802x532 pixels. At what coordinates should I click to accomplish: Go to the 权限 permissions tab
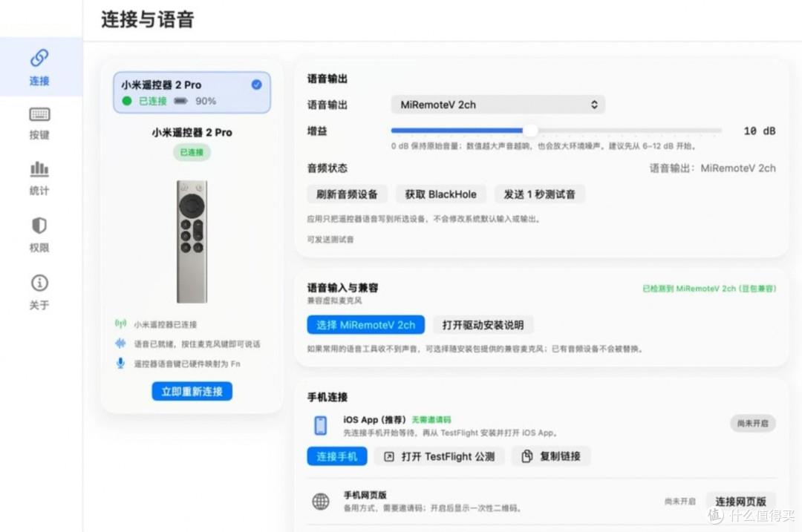pyautogui.click(x=39, y=235)
